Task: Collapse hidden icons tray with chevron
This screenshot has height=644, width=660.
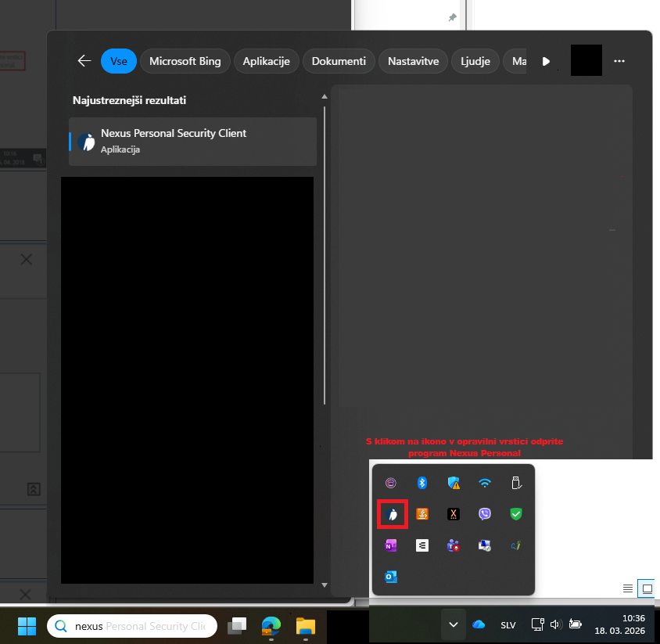Action: 453,624
